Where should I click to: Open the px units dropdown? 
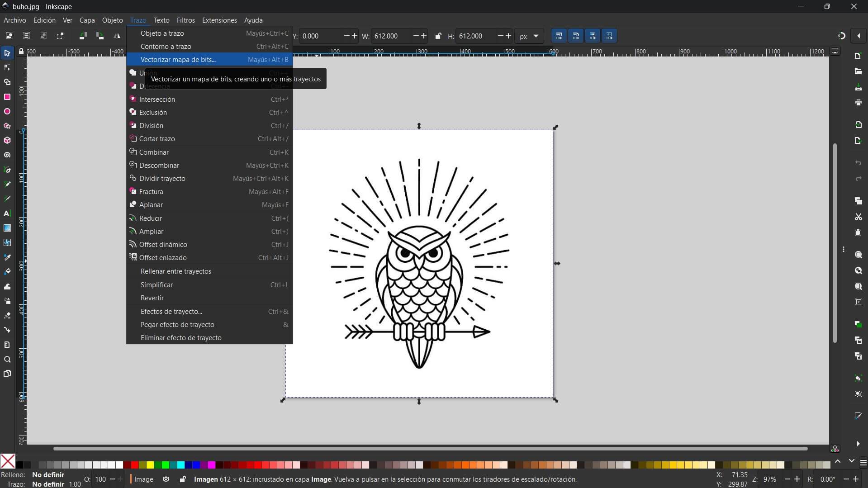(x=529, y=36)
